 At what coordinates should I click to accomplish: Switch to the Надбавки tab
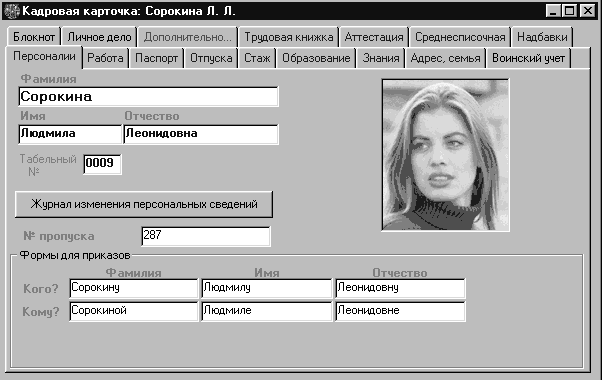coord(542,37)
